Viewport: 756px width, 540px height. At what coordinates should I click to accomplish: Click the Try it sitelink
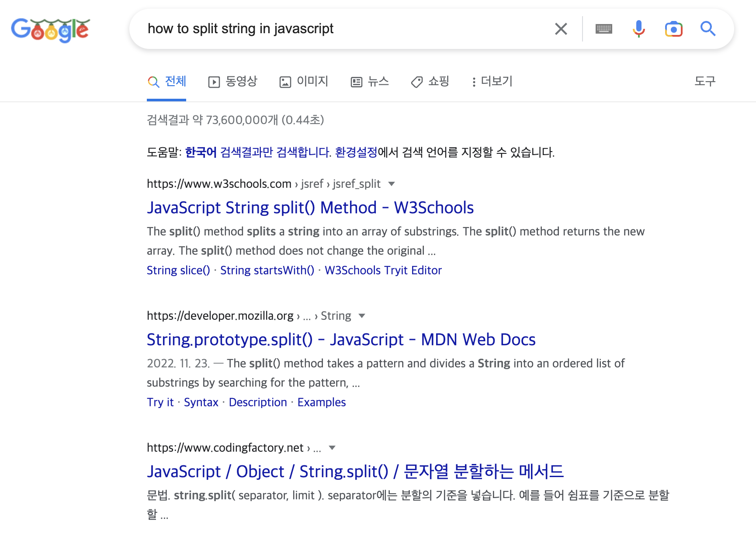click(160, 402)
